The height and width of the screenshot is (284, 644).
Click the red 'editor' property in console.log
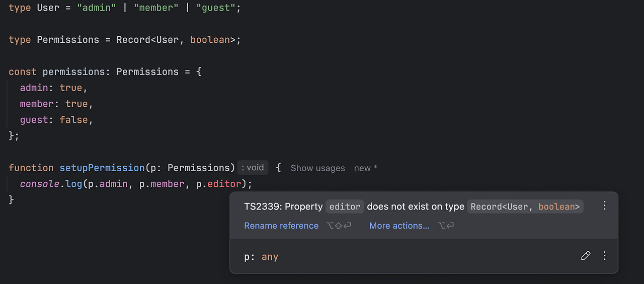click(224, 184)
